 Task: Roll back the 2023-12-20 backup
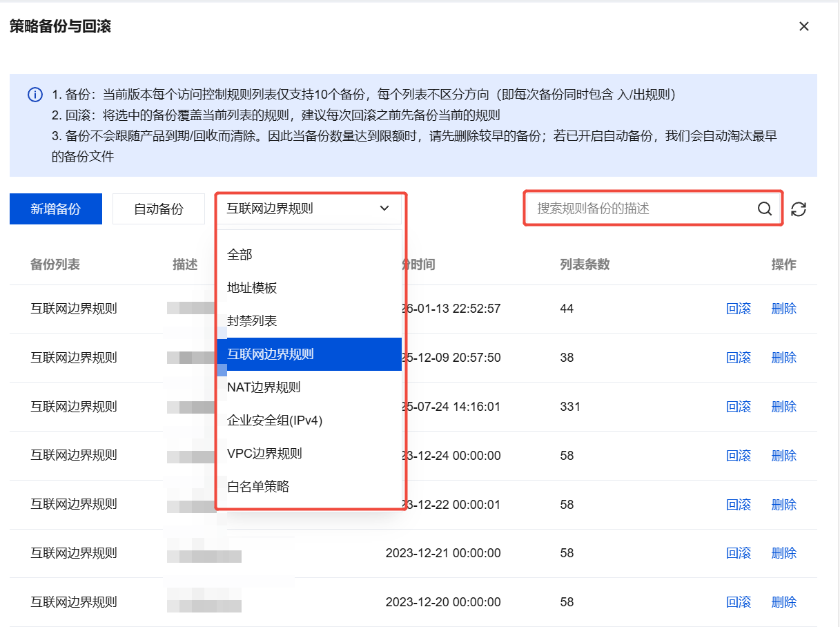[739, 602]
